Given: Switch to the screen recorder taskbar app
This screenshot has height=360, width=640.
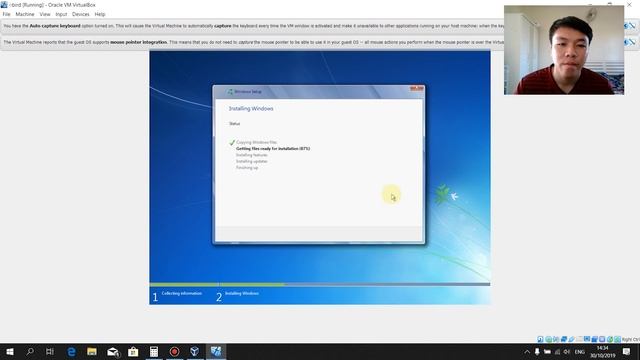Looking at the screenshot, I should click(174, 351).
